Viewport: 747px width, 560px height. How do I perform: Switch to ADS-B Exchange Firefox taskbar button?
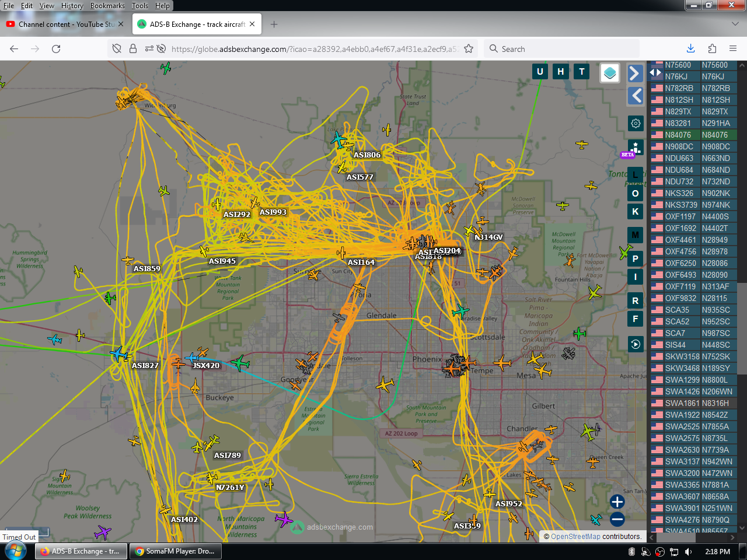pos(81,551)
